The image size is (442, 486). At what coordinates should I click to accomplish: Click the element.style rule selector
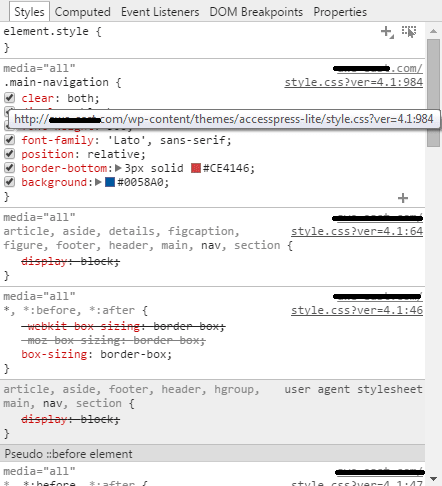46,32
